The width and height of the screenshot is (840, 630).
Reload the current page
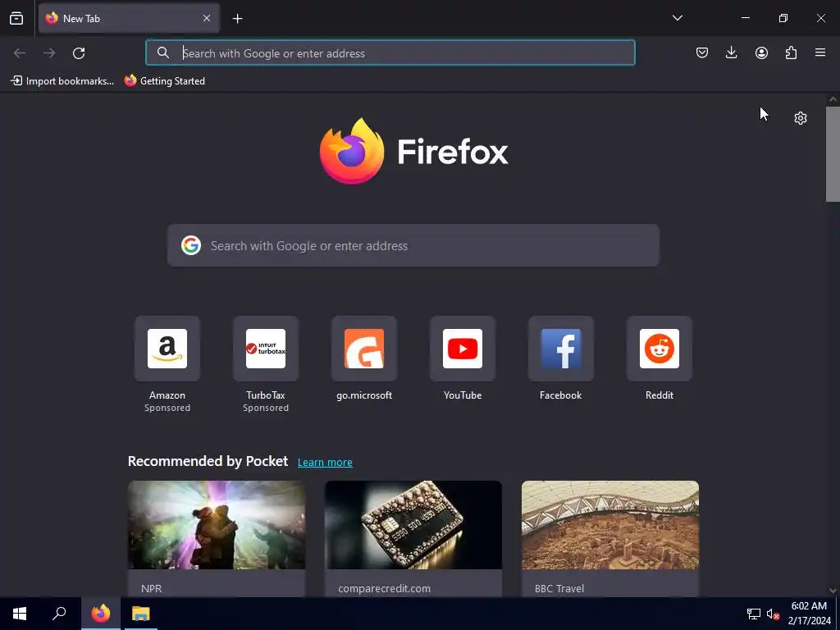(79, 53)
